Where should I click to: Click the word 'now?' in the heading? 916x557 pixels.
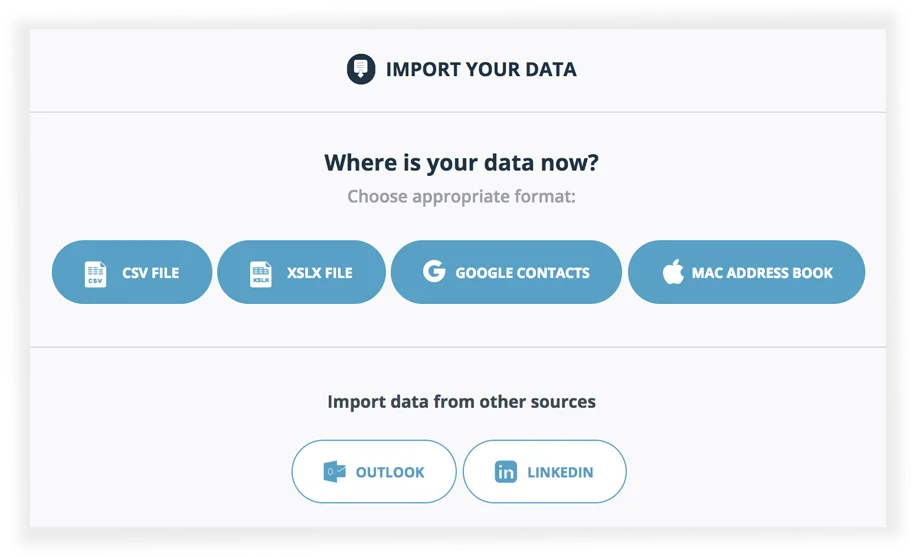(x=569, y=163)
